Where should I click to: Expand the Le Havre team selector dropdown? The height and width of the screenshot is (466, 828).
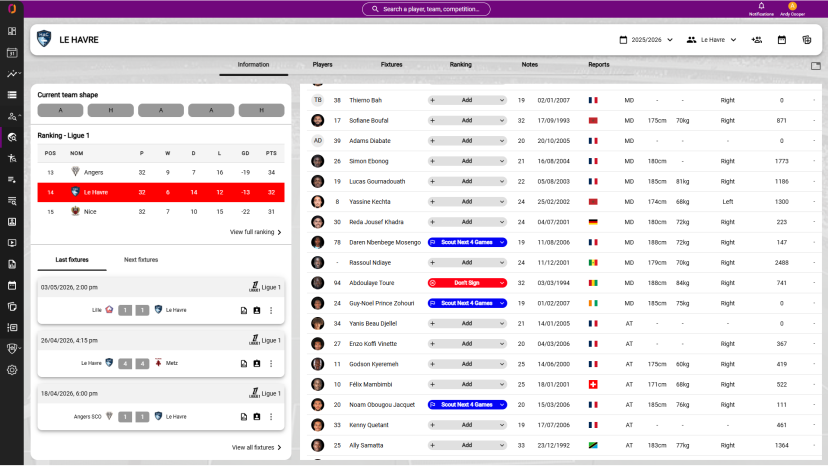(x=711, y=40)
